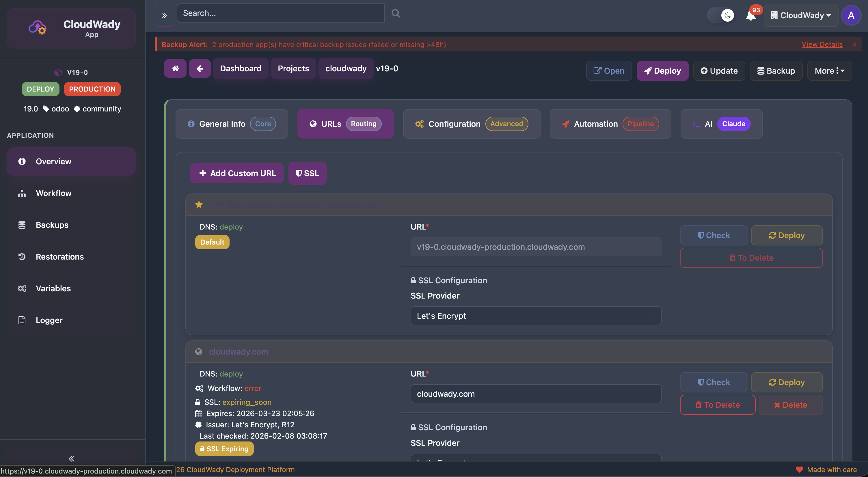868x477 pixels.
Task: Click the search magnifier icon
Action: (x=396, y=13)
